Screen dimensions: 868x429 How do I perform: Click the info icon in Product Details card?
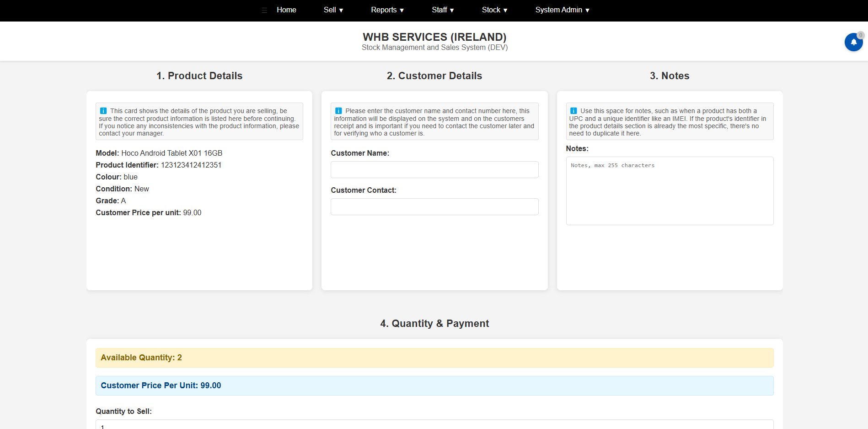point(103,111)
